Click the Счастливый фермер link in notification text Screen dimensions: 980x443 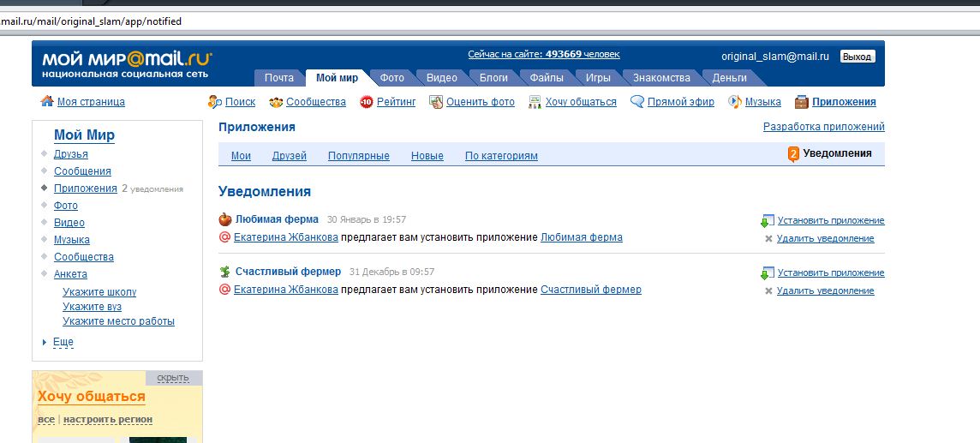click(590, 290)
